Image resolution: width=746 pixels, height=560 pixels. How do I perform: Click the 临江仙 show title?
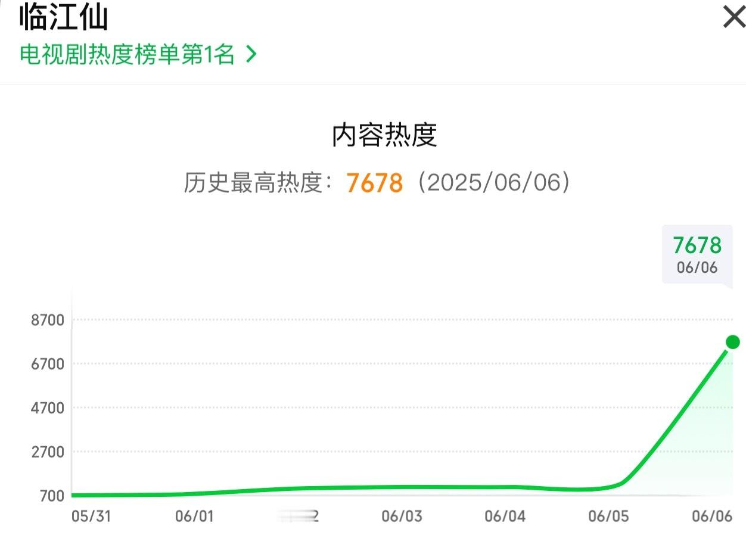click(64, 17)
